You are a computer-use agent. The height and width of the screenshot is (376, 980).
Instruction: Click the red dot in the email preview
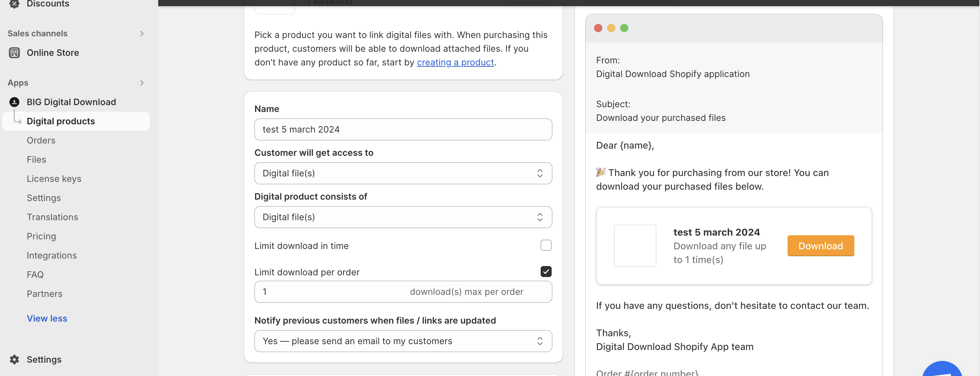[598, 28]
